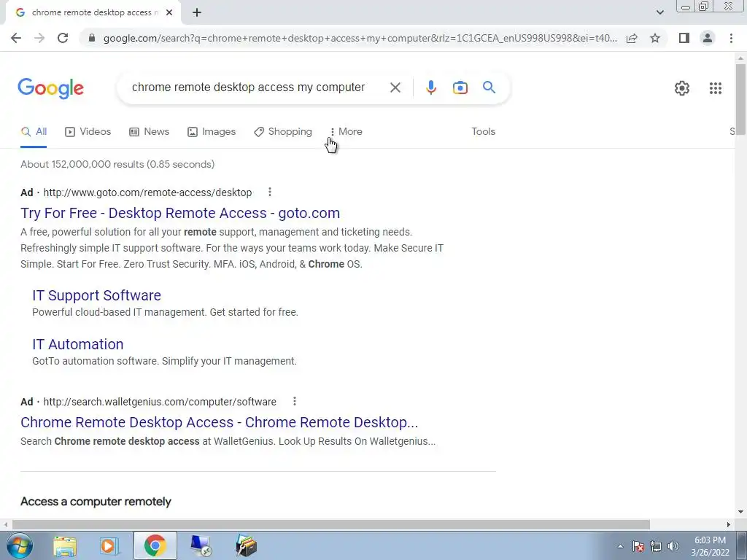Click into the Google search field
The image size is (747, 560).
248,87
